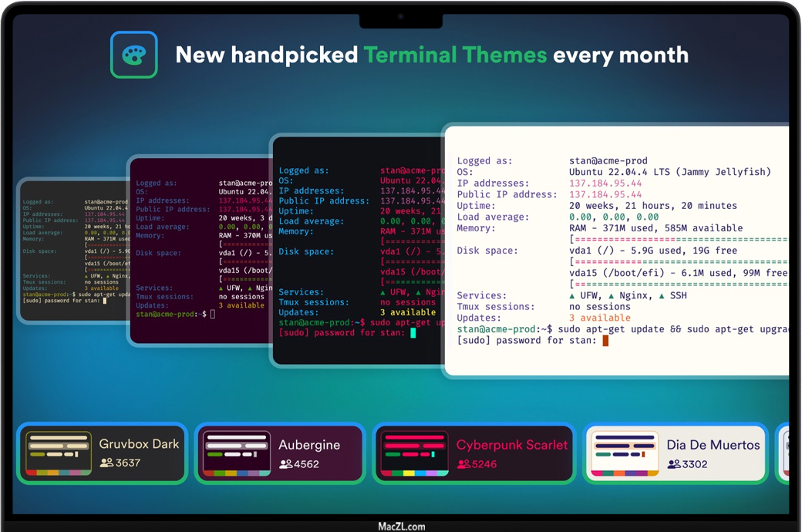This screenshot has height=532, width=802.
Task: Click the 5246 user count on Cyberpunk Scarlet
Action: tap(484, 464)
